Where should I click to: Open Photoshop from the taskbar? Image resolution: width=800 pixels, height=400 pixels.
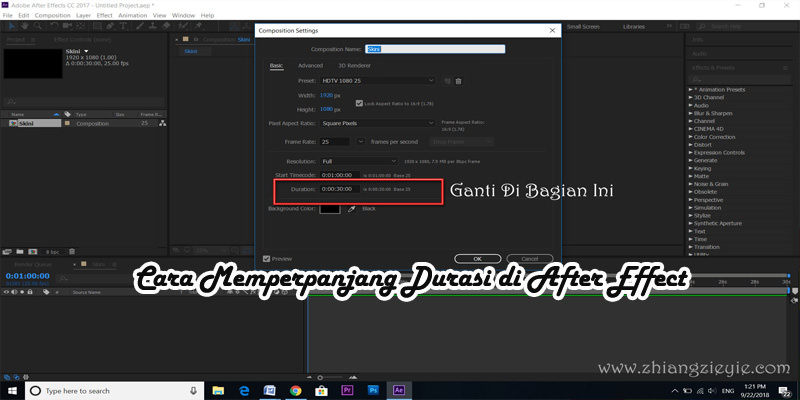point(373,391)
